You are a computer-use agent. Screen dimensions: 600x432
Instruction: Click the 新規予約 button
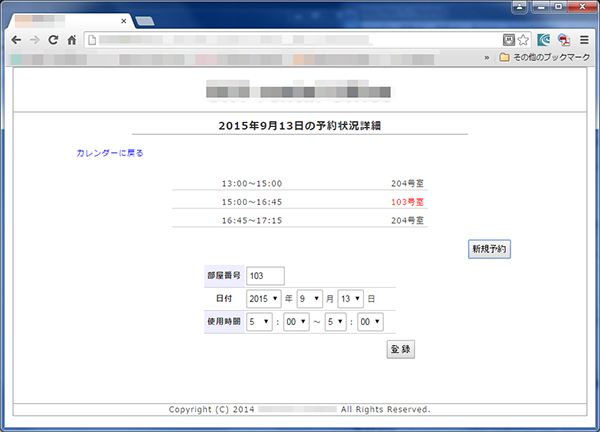[490, 248]
